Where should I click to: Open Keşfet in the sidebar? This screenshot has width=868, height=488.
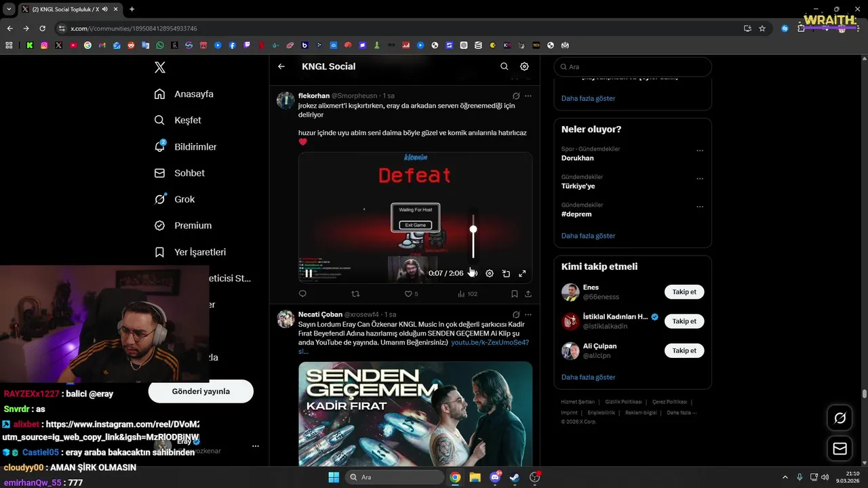coord(178,120)
